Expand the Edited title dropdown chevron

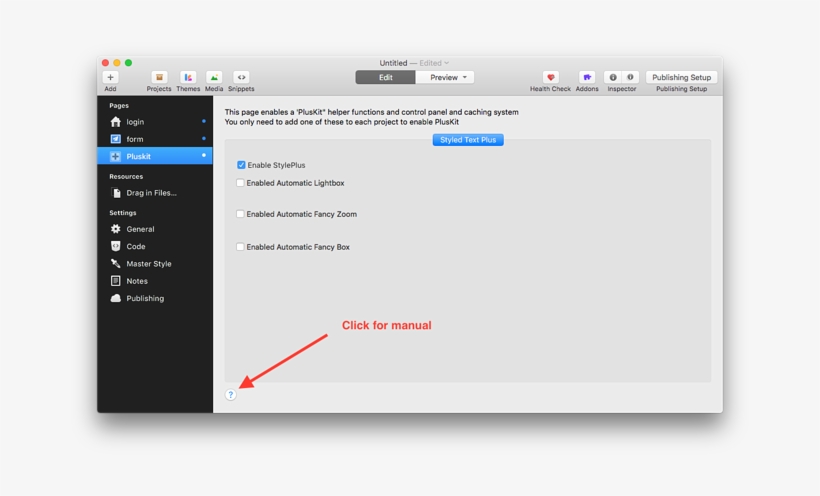pyautogui.click(x=446, y=63)
